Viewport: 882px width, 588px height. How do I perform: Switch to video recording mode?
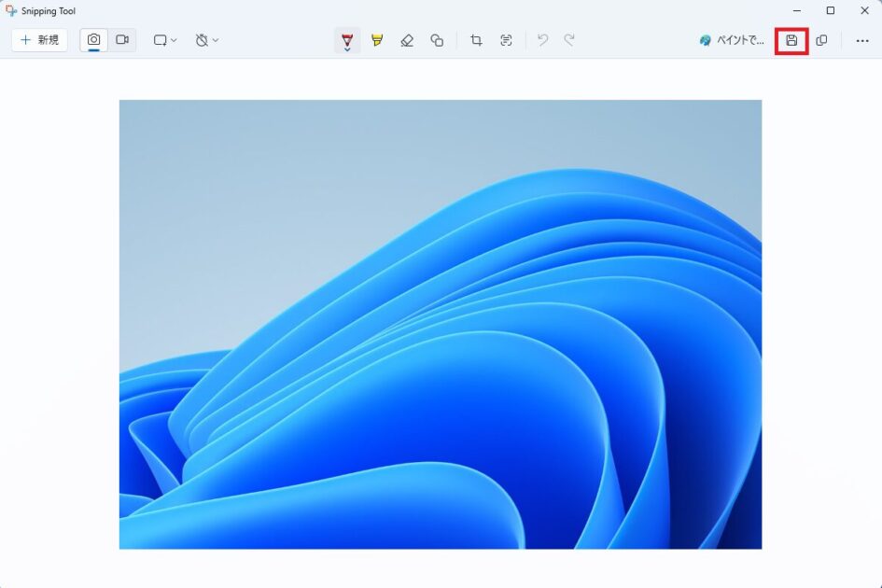click(122, 40)
